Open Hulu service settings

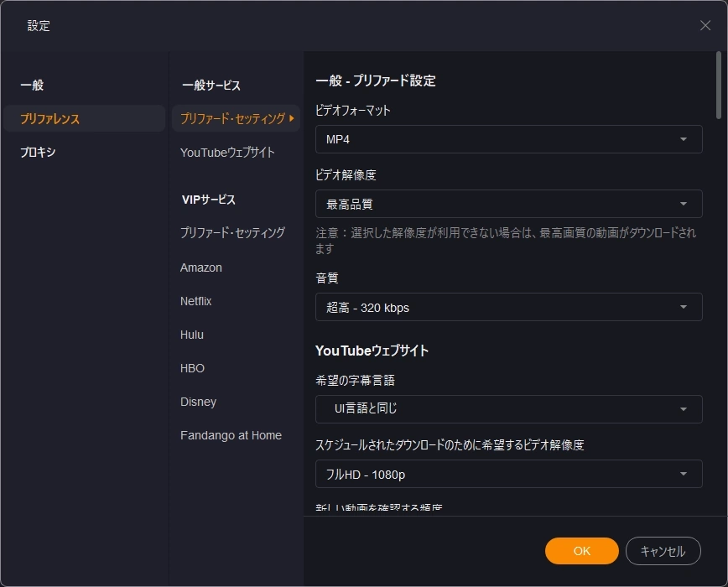tap(192, 335)
